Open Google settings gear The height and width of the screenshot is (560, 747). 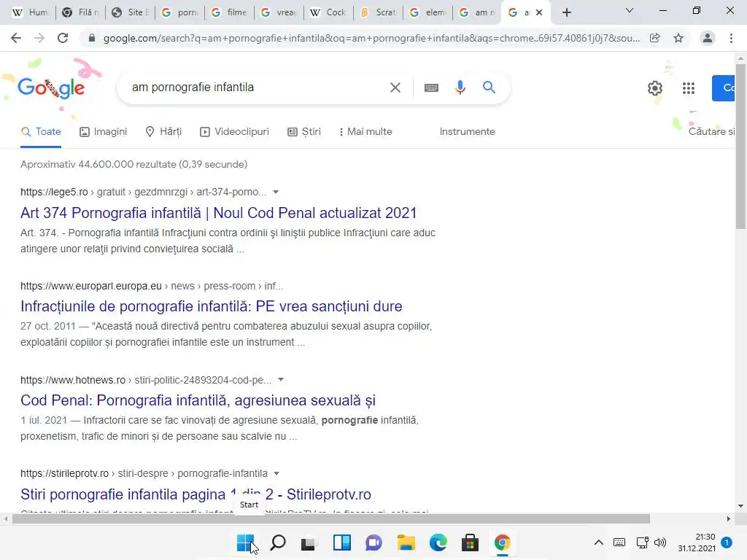655,88
